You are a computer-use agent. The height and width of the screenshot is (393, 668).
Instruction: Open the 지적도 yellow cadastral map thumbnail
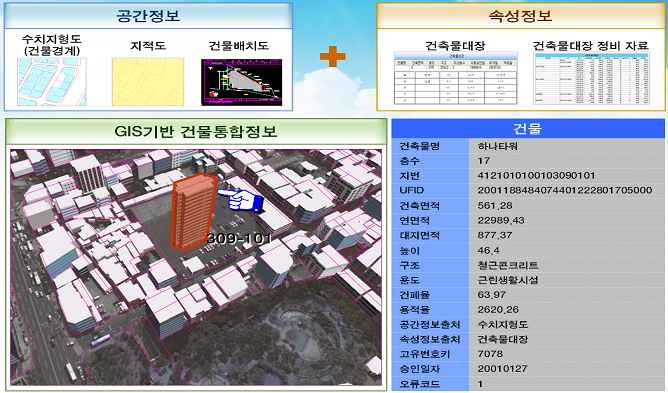click(148, 82)
